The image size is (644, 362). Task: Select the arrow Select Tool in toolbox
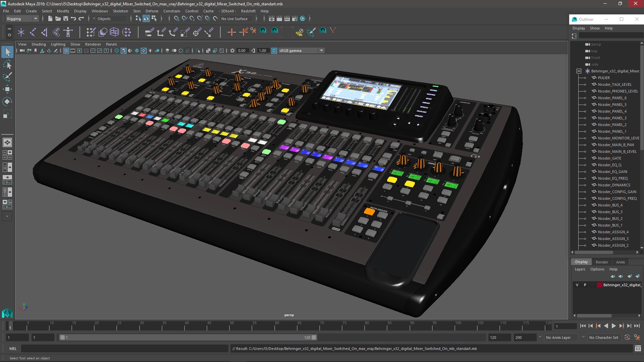(7, 52)
